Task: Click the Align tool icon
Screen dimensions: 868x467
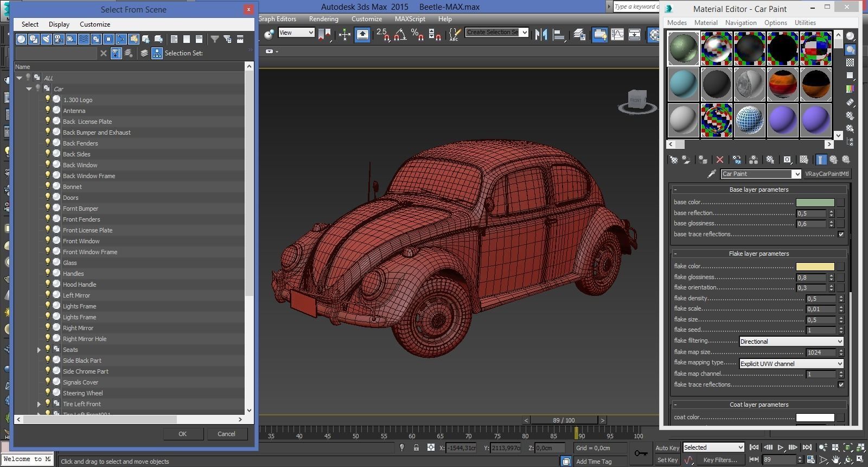Action: [x=559, y=35]
